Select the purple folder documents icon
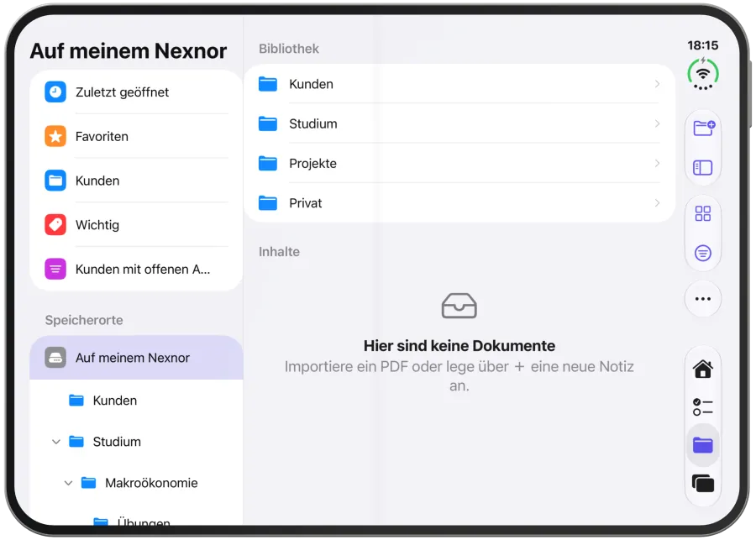The width and height of the screenshot is (756, 540). click(x=702, y=445)
